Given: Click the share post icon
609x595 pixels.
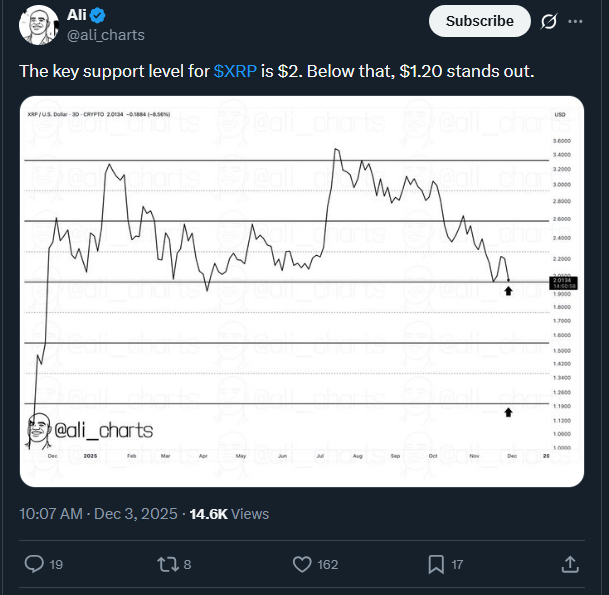Looking at the screenshot, I should (570, 565).
